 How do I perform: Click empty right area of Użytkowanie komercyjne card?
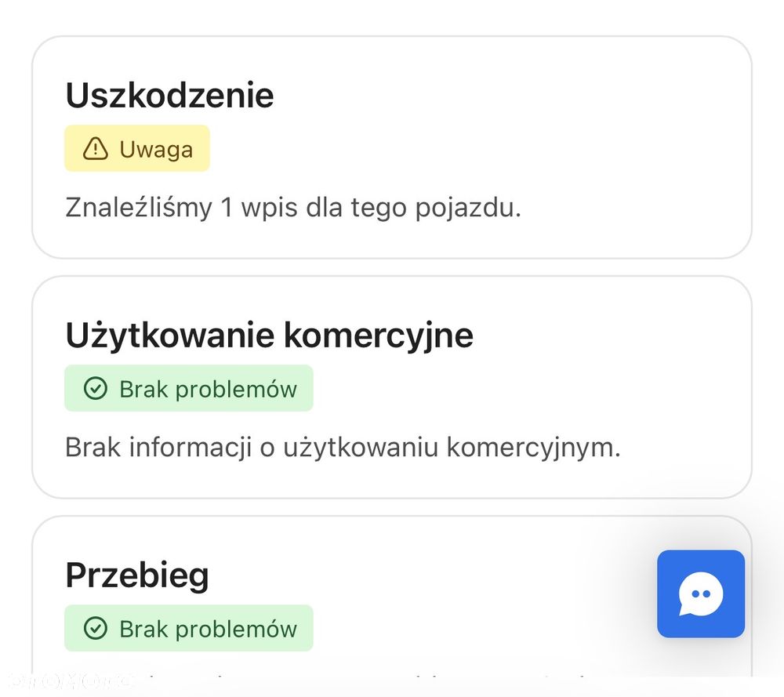627,388
